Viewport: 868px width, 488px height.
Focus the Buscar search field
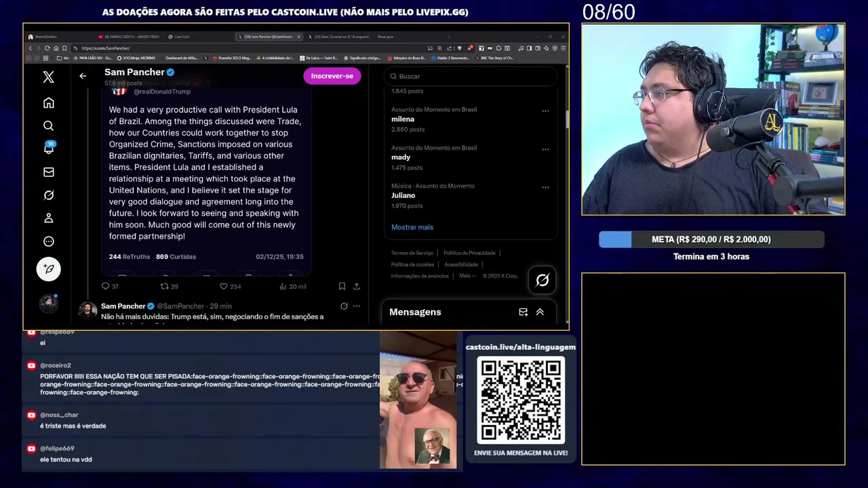tap(471, 76)
